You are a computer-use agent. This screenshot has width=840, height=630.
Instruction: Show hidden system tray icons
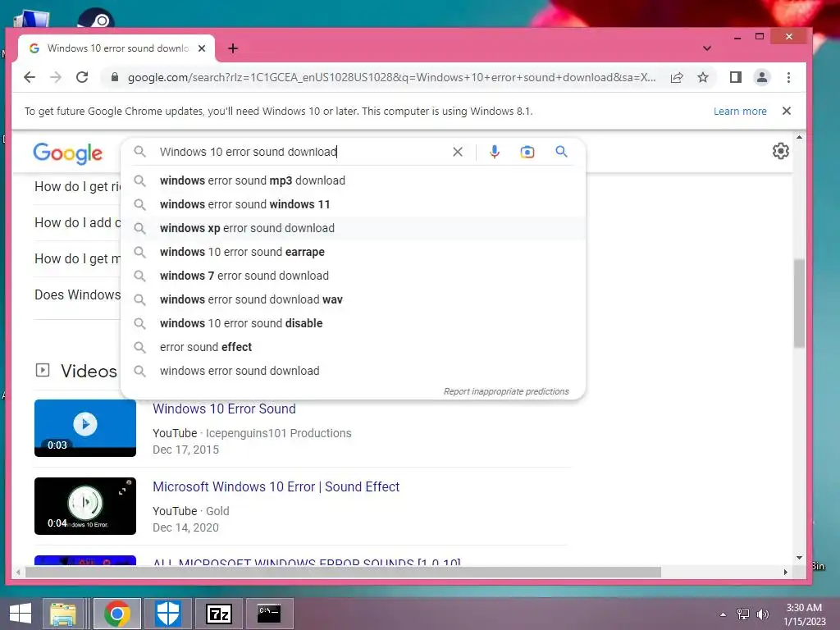(x=724, y=614)
